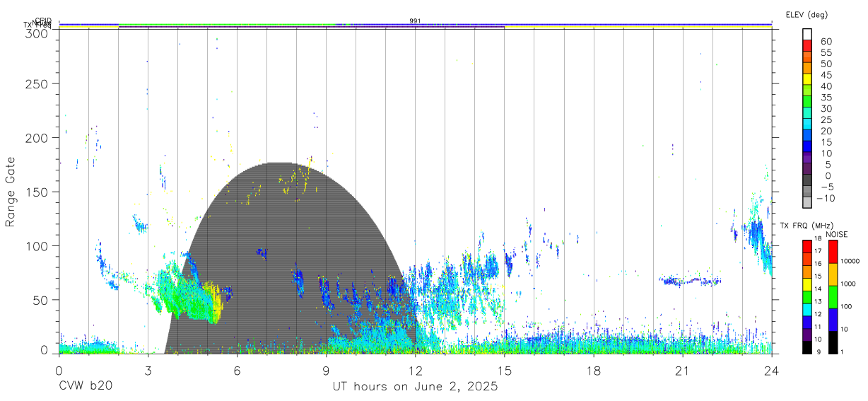Viewport: 868px width, 401px height.
Task: Click the cyan TX FRQ colorbar segment
Action: click(x=807, y=308)
